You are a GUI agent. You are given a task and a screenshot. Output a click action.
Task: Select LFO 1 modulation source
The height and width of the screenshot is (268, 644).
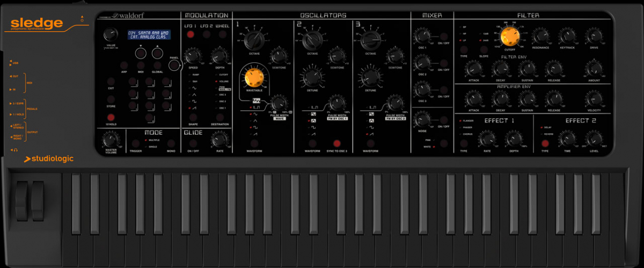coord(191,35)
